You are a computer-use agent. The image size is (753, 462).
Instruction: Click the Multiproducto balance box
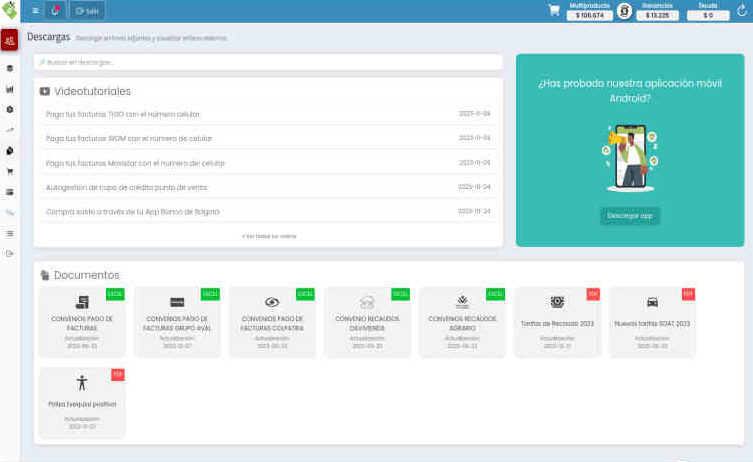click(x=589, y=15)
